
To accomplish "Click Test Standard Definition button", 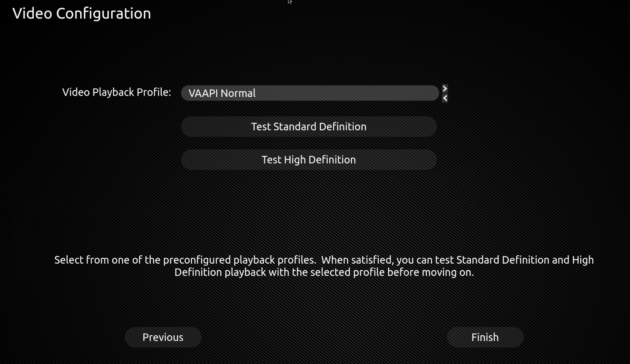I will (x=309, y=127).
